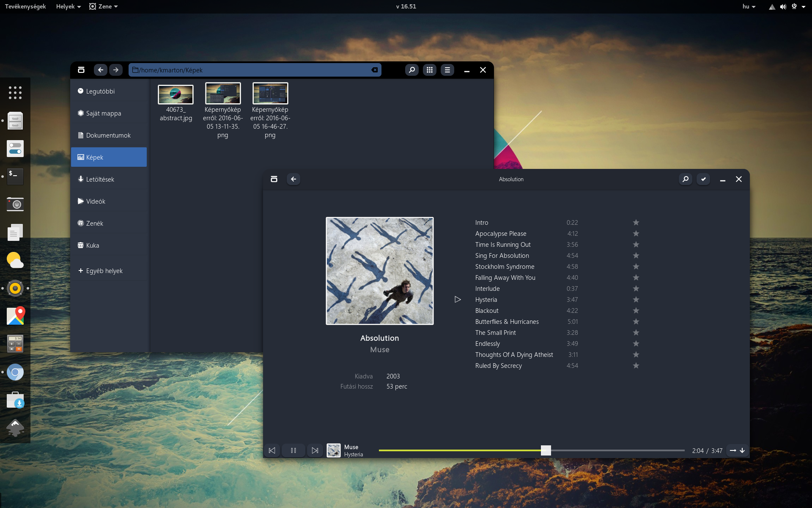Open Calculator from dock
Screen dimensions: 812x508
(15, 344)
